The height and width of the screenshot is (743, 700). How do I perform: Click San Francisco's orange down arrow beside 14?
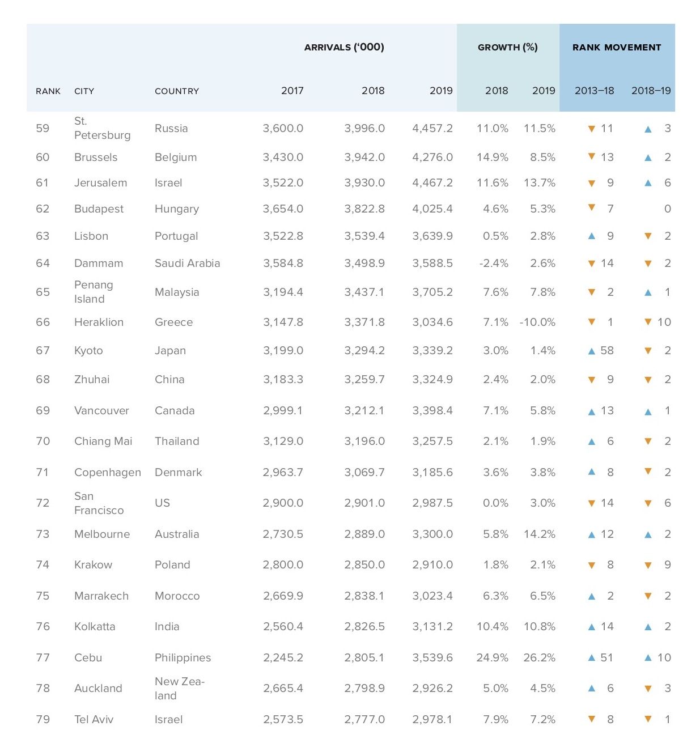592,503
